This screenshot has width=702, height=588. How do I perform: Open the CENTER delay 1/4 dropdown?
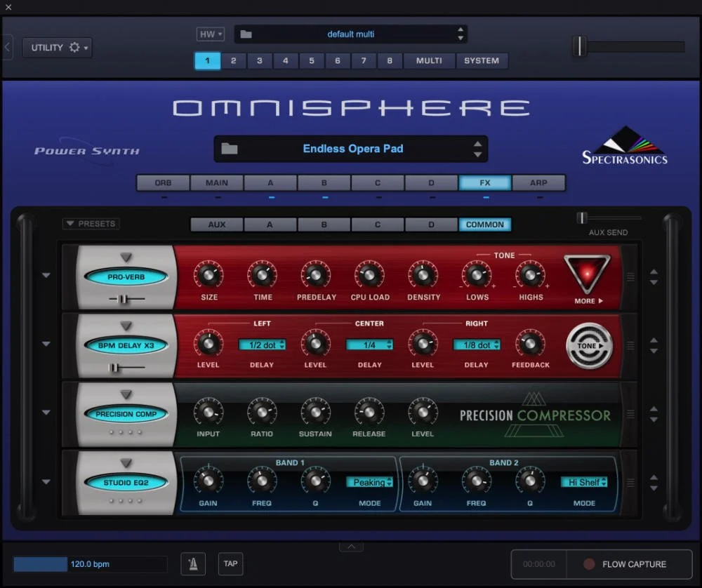[369, 345]
